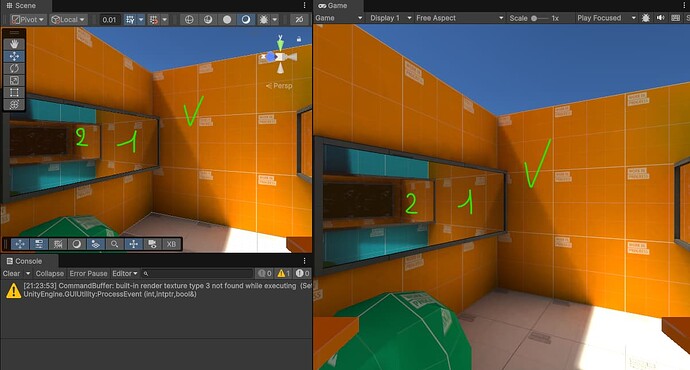This screenshot has width=690, height=370.
Task: Toggle Collapse in the Console
Action: click(x=49, y=273)
